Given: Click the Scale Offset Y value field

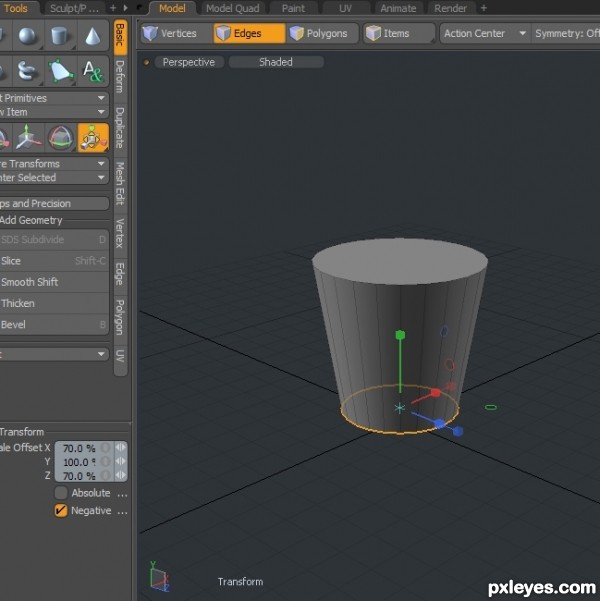Looking at the screenshot, I should (x=79, y=462).
